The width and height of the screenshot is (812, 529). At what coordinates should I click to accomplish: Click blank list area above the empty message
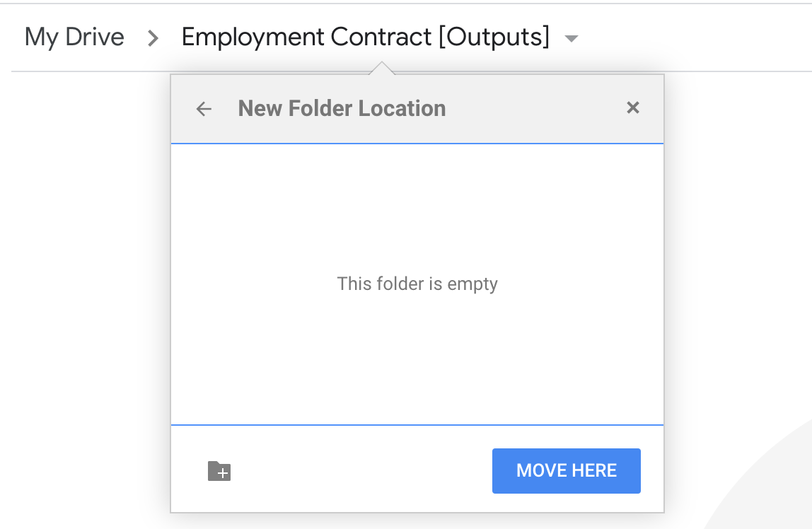point(417,205)
